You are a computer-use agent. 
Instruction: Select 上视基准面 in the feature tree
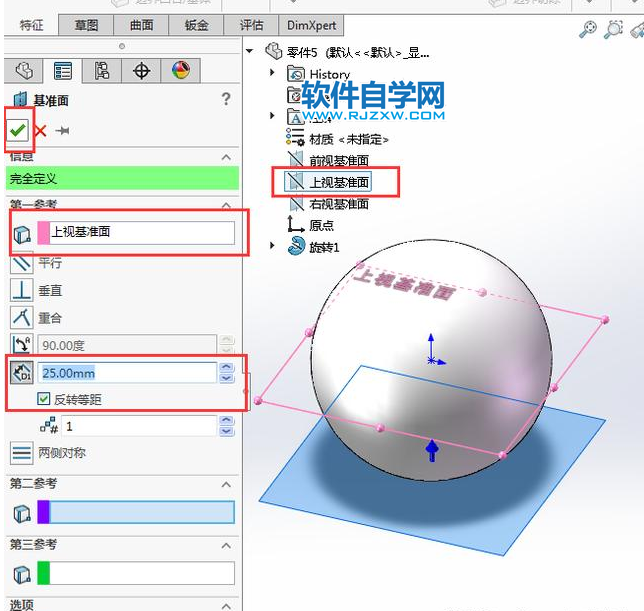click(328, 182)
